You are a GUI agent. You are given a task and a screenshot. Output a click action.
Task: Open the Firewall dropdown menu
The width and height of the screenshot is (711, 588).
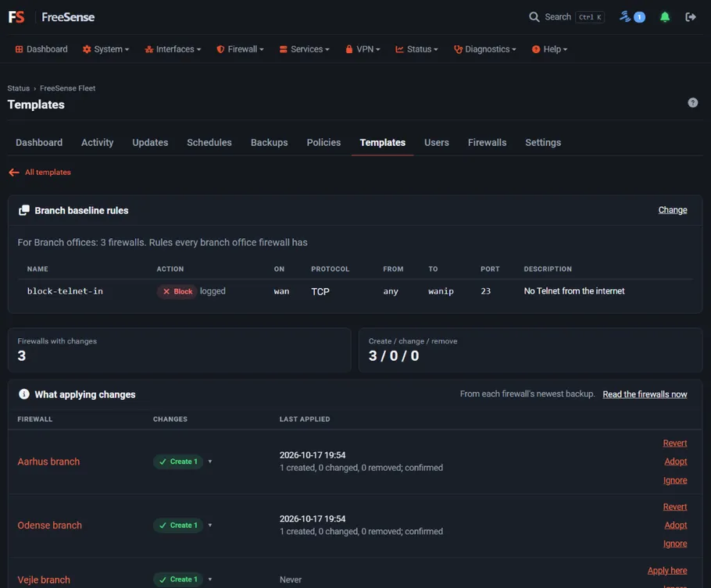(241, 49)
